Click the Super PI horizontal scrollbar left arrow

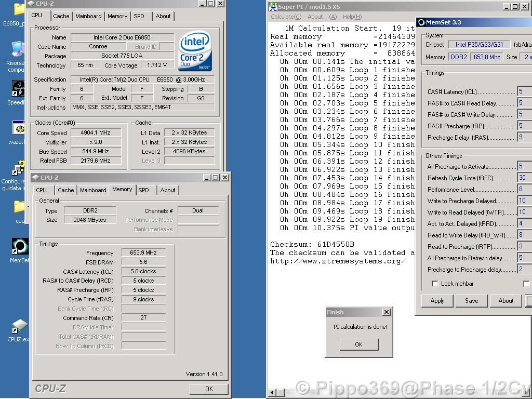point(272,393)
